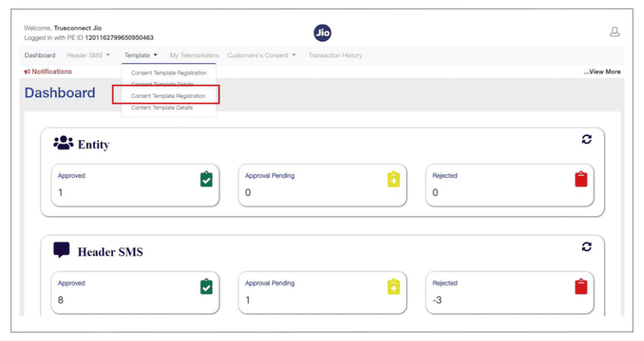Click the Header SMS speech bubble icon
Screen dimensions: 644x341
click(62, 250)
